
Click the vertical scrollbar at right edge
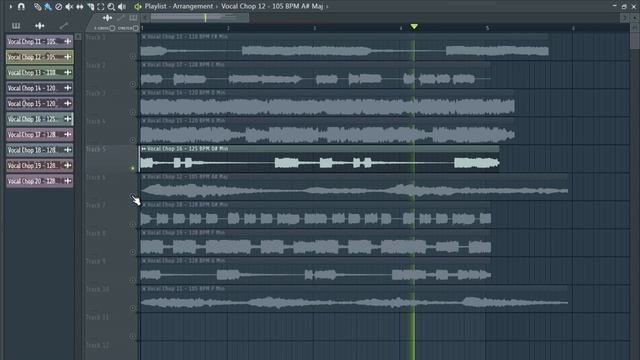coord(635,41)
